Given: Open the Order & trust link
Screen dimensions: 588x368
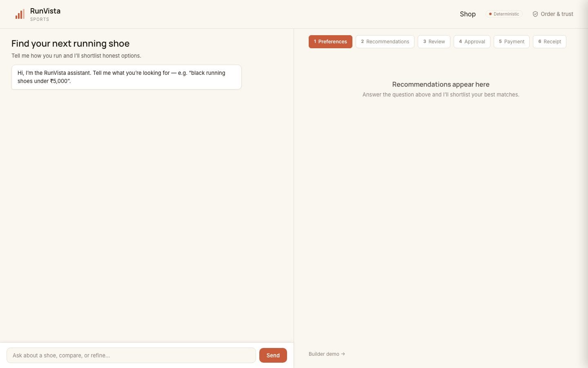Looking at the screenshot, I should click(553, 14).
